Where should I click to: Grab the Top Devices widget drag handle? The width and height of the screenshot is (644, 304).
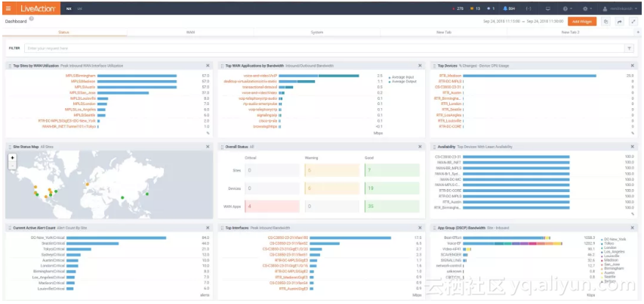tap(435, 65)
